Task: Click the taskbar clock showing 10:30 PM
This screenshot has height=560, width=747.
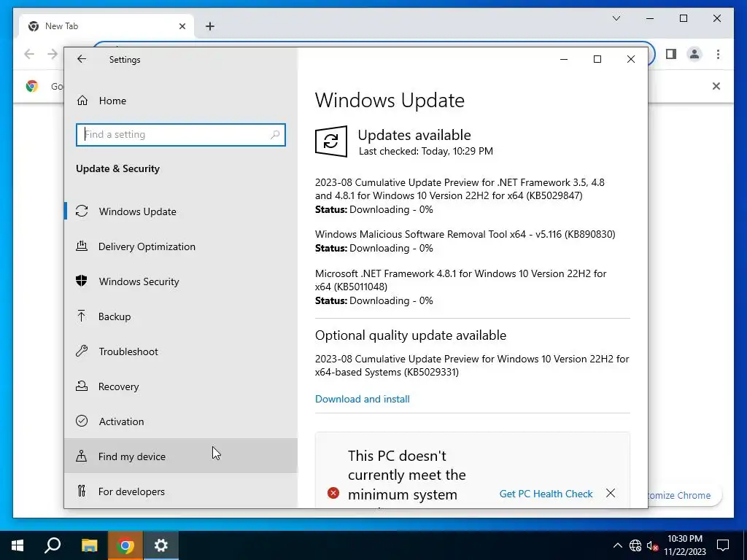Action: pyautogui.click(x=684, y=545)
